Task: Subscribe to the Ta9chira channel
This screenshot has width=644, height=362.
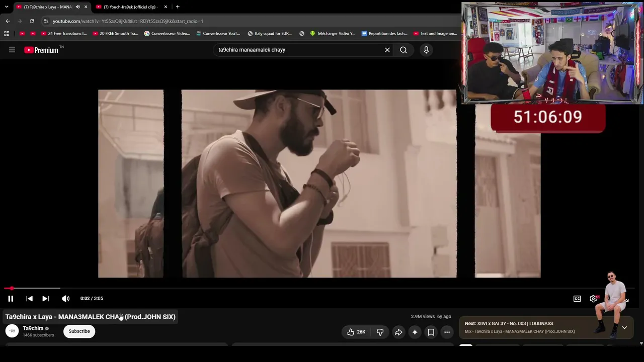Action: coord(79,331)
